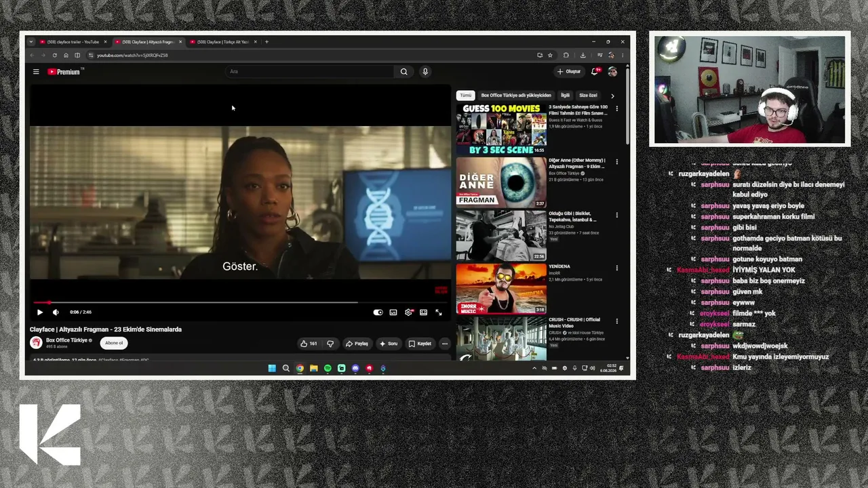Screen dimensions: 868x488
Task: Reload the page
Action: tap(54, 56)
